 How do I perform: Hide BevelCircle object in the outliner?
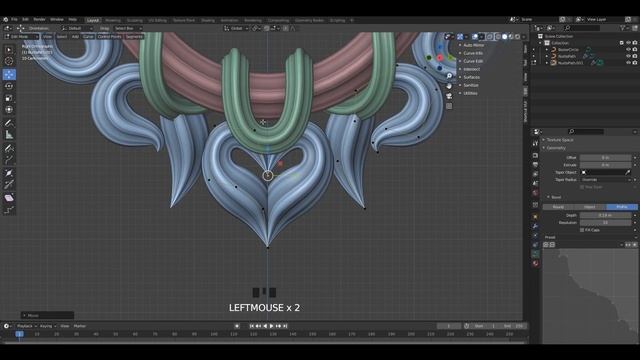(x=628, y=50)
